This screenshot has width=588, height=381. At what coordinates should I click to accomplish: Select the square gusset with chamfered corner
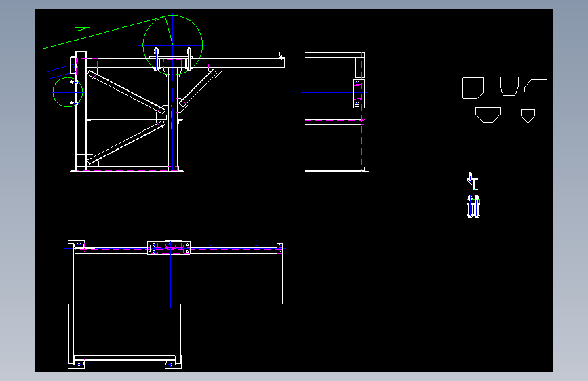coord(473,88)
